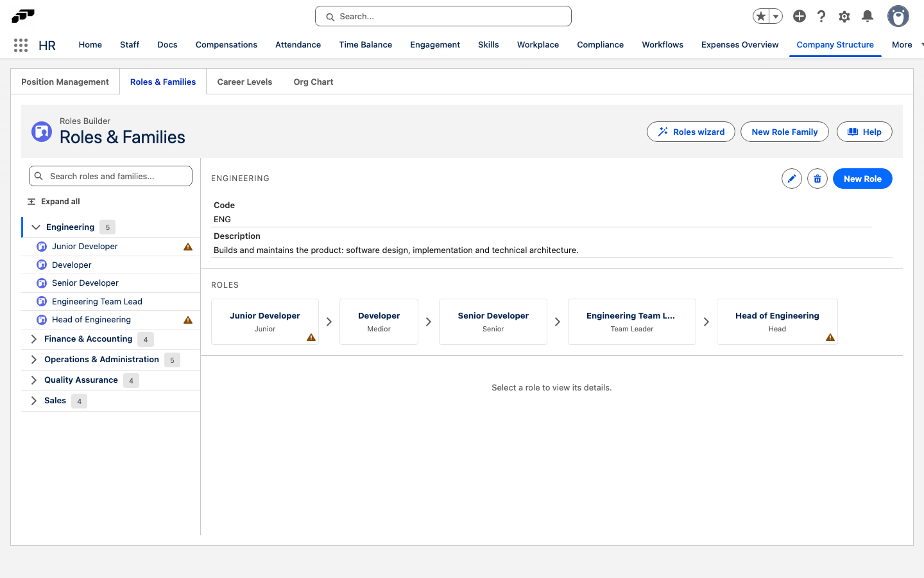Open the Senior Developer role card
The height and width of the screenshot is (578, 924).
pos(493,322)
